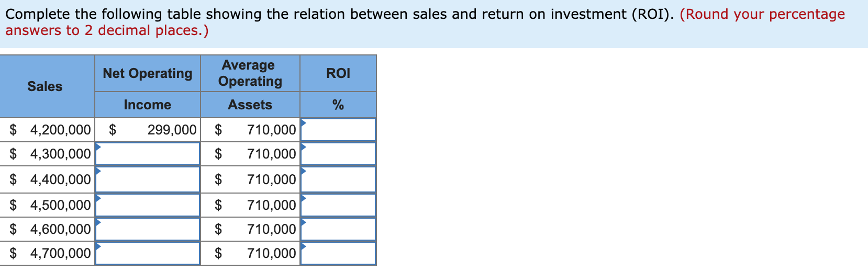Image resolution: width=868 pixels, height=271 pixels.
Task: Click the ROI input for $4,500,000 sales
Action: 338,205
